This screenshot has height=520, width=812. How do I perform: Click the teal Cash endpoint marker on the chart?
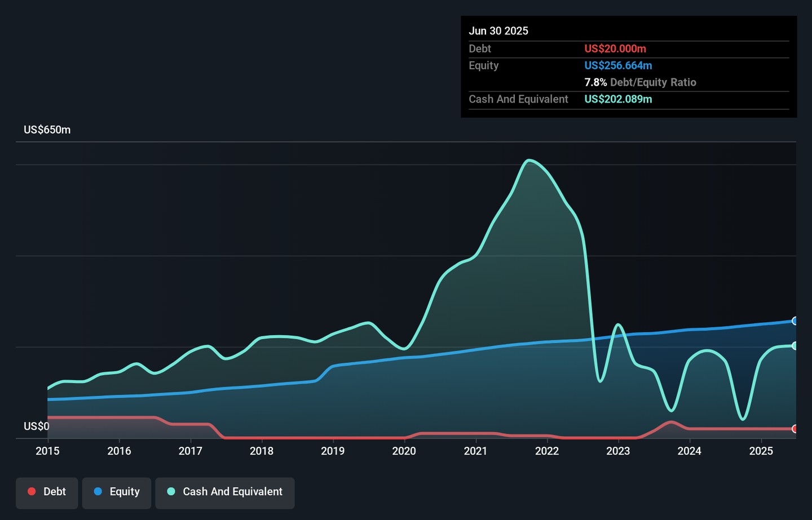(795, 346)
